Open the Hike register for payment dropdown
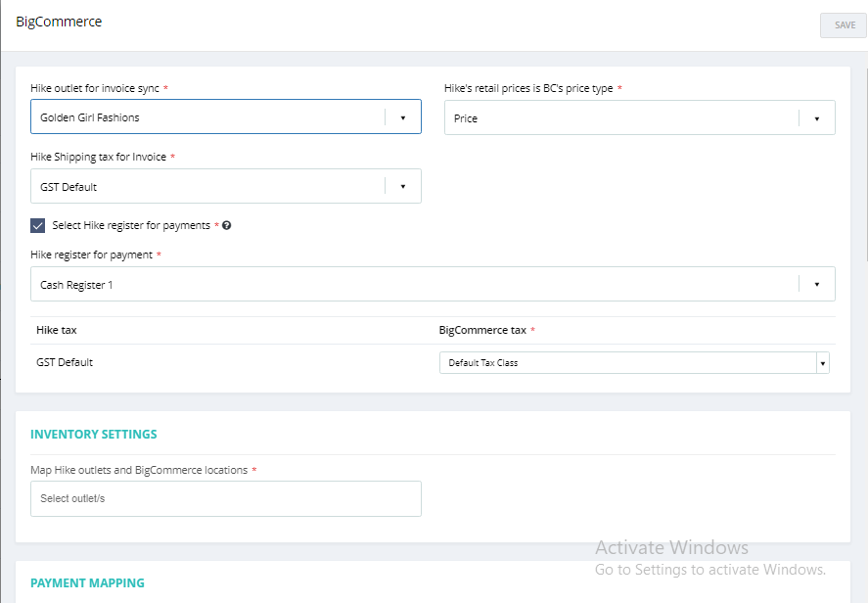 point(433,284)
